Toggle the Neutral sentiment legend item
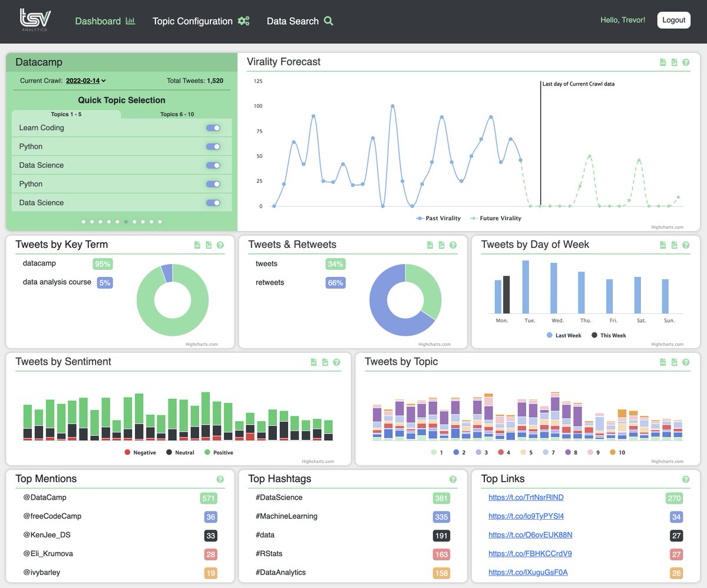This screenshot has width=707, height=588. pyautogui.click(x=180, y=452)
